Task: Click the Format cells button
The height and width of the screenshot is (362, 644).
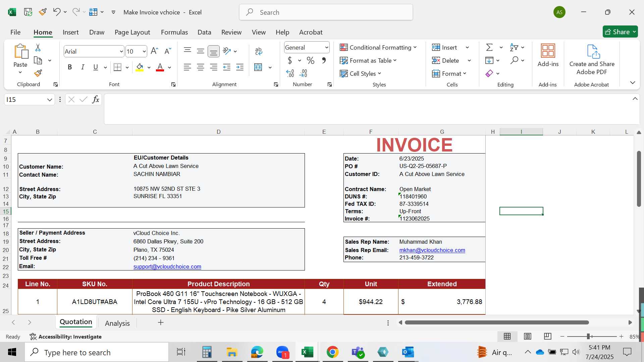Action: click(x=449, y=73)
